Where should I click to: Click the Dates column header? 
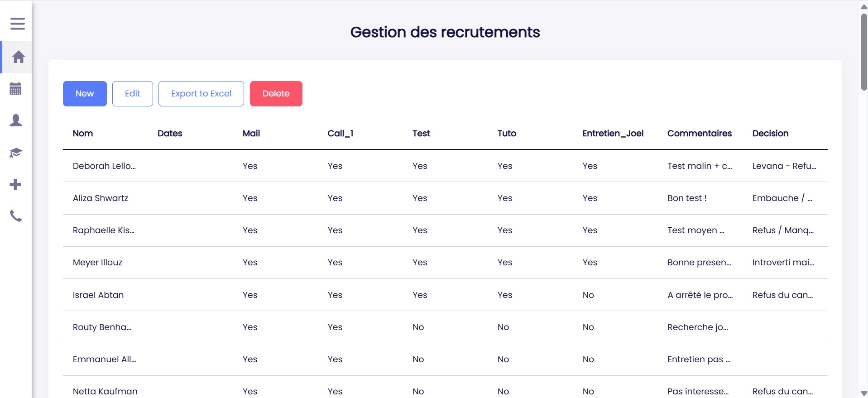pyautogui.click(x=170, y=134)
